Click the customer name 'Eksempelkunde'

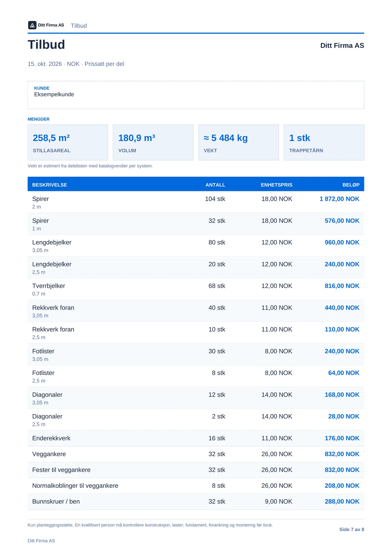coord(54,94)
